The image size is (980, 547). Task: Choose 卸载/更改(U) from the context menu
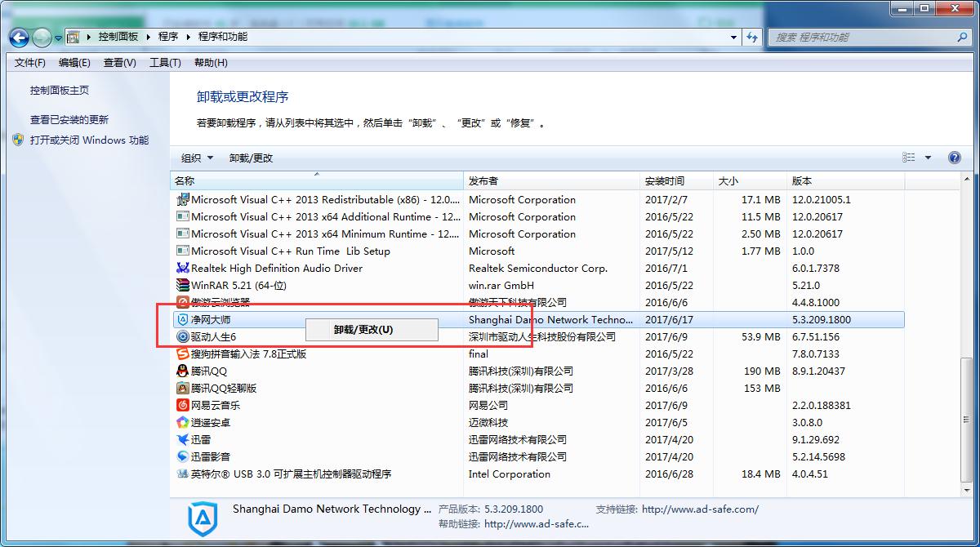pyautogui.click(x=363, y=330)
